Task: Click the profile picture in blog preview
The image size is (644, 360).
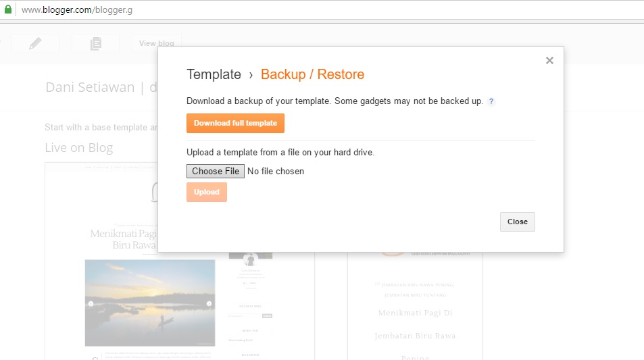Action: (x=250, y=259)
